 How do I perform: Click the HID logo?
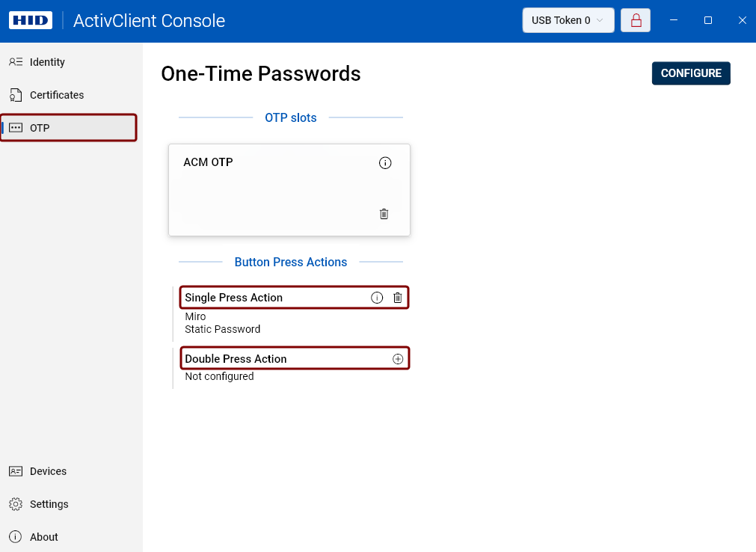tap(31, 20)
